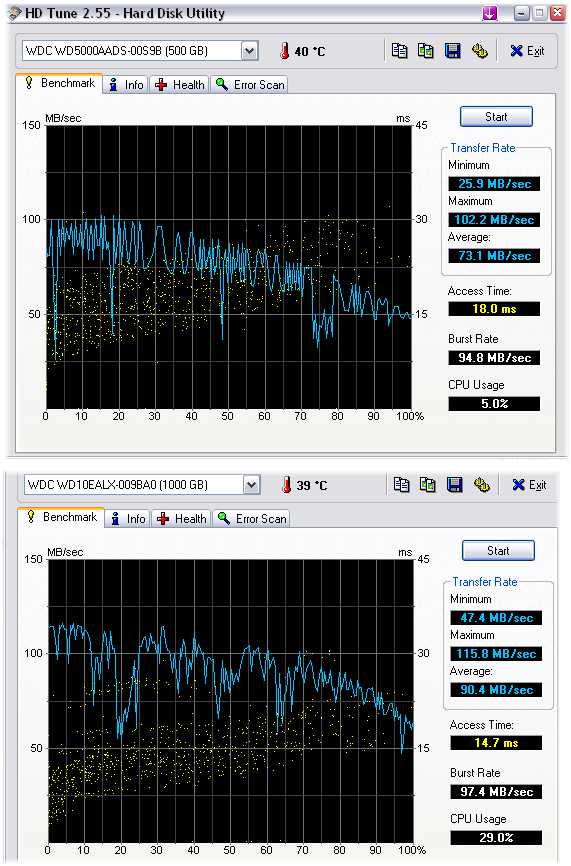This screenshot has height=866, width=571.
Task: Copy screenshot icon in top window toolbar
Action: (x=426, y=51)
